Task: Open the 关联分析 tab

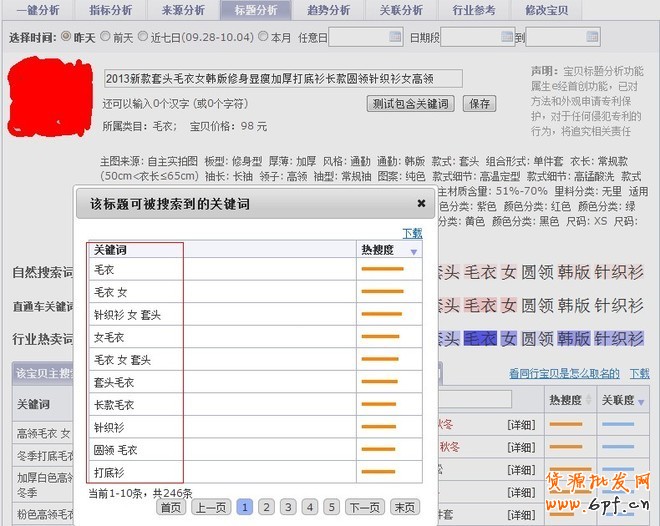Action: pyautogui.click(x=401, y=10)
